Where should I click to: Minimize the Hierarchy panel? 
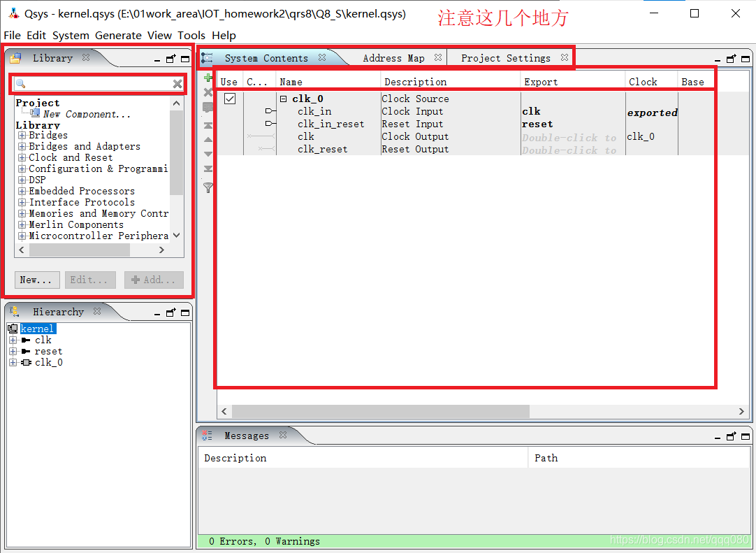tap(157, 314)
